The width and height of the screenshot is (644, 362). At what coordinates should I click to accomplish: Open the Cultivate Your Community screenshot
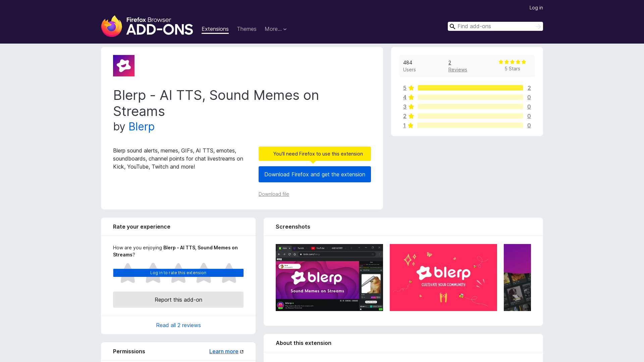pos(443,278)
